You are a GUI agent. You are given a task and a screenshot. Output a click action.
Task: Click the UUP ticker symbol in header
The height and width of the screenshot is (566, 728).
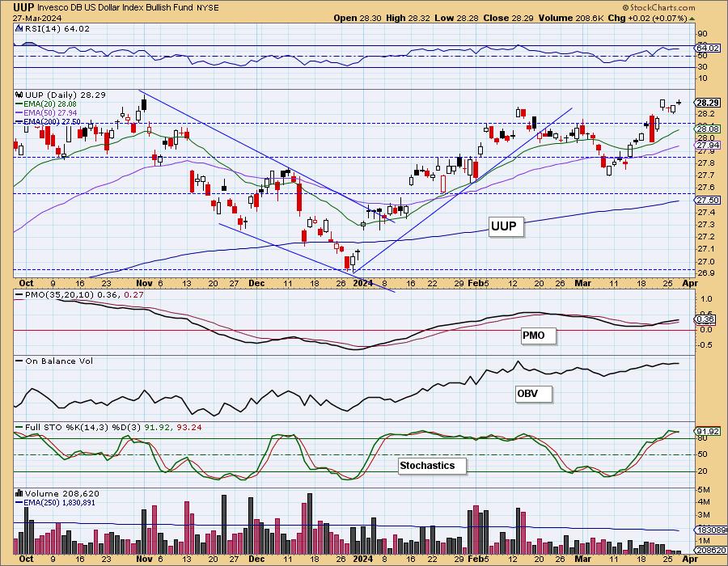(x=23, y=7)
